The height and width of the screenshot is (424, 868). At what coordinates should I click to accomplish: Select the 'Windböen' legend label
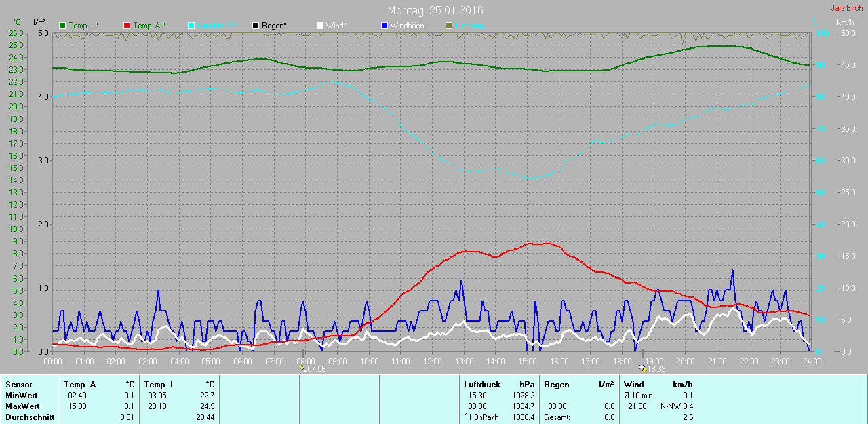pos(408,26)
